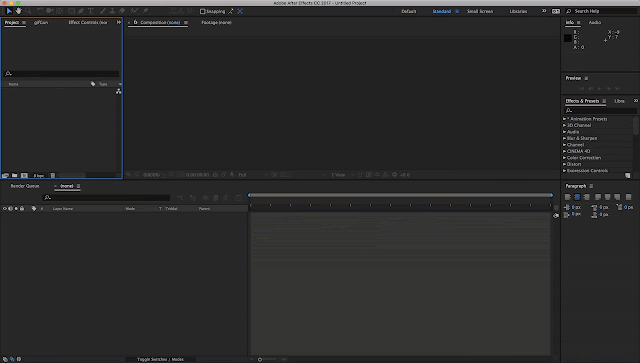
Task: Select the Clone Stamp tool
Action: point(112,11)
